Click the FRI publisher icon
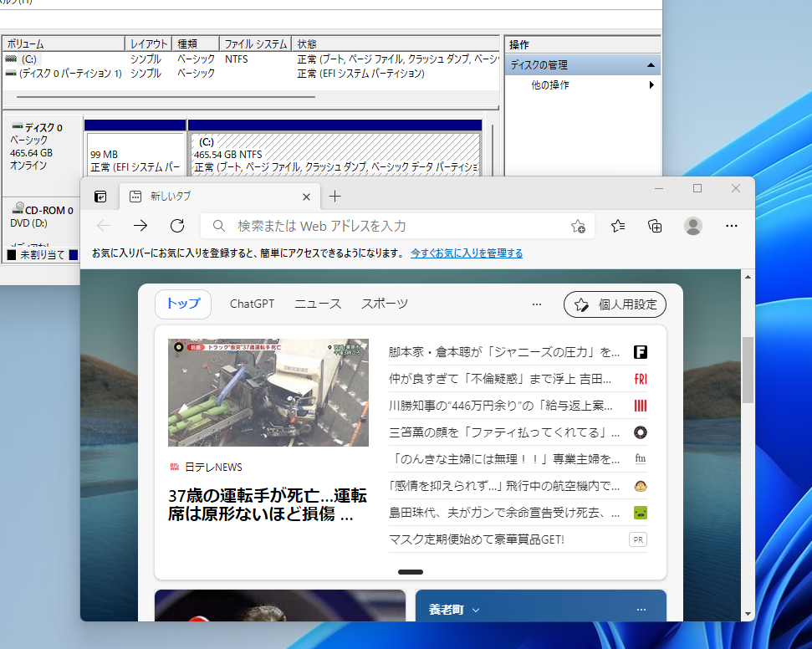Image resolution: width=812 pixels, height=649 pixels. 641,379
